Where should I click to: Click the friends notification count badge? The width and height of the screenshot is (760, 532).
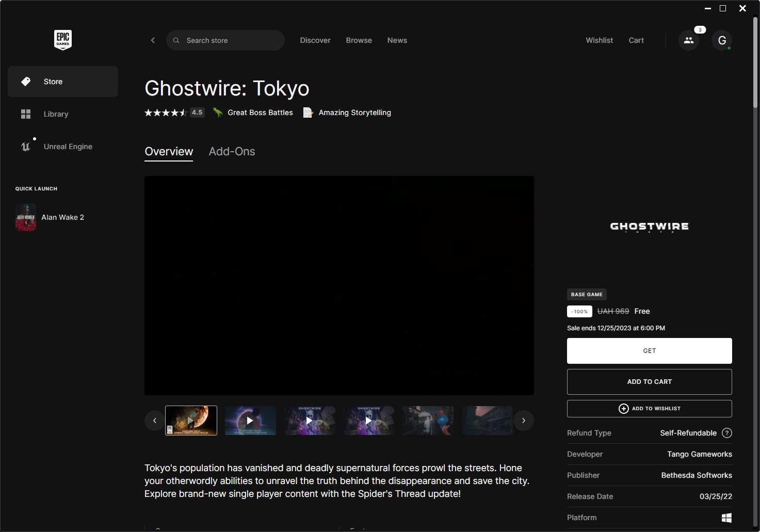coord(700,30)
